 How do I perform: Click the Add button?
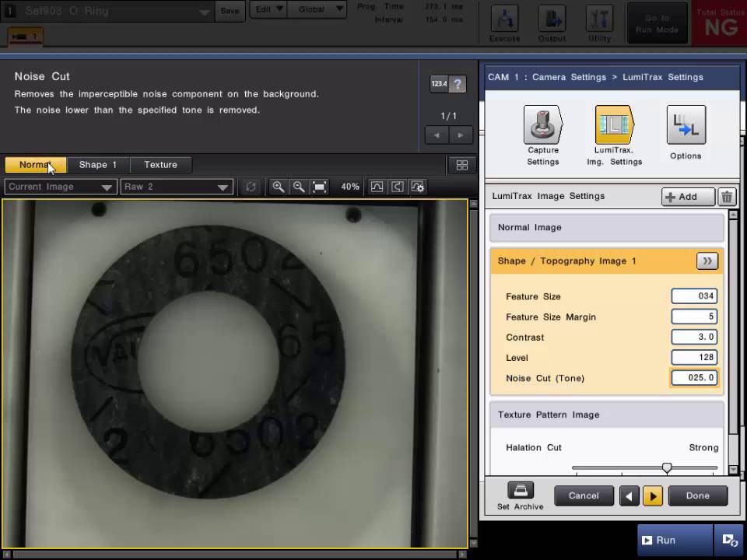pyautogui.click(x=688, y=197)
